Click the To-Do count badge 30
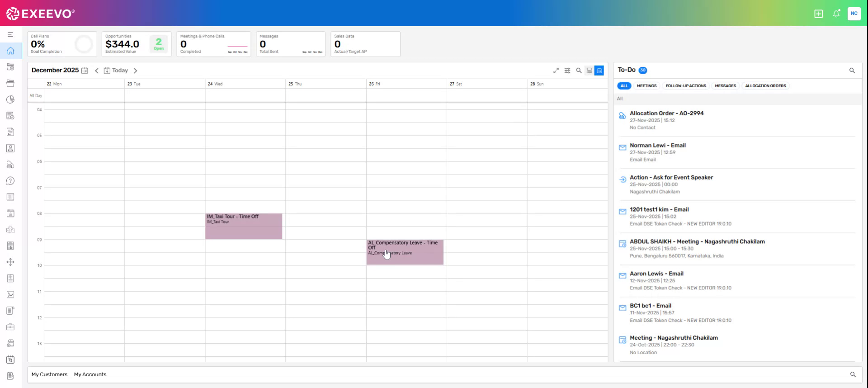 click(x=643, y=70)
